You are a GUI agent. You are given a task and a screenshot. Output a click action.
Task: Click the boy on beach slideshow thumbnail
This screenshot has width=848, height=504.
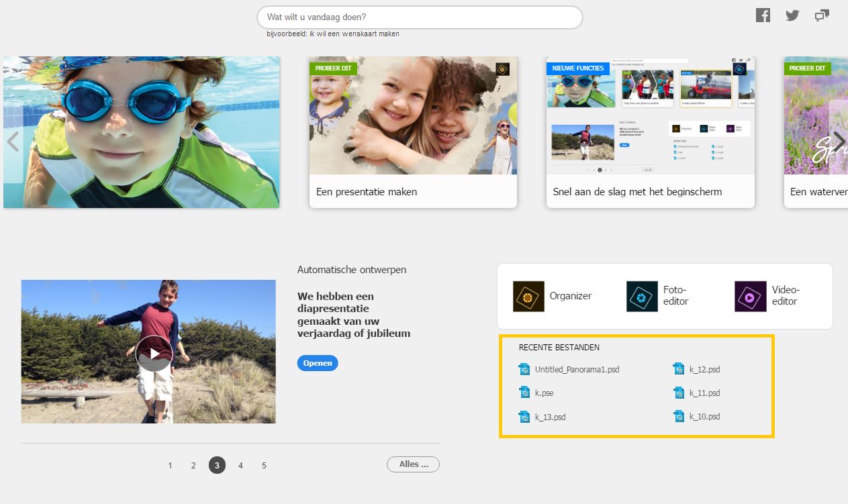tap(148, 352)
